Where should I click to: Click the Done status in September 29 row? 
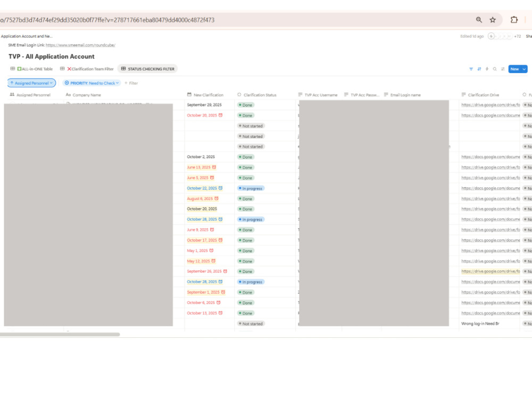pyautogui.click(x=246, y=105)
